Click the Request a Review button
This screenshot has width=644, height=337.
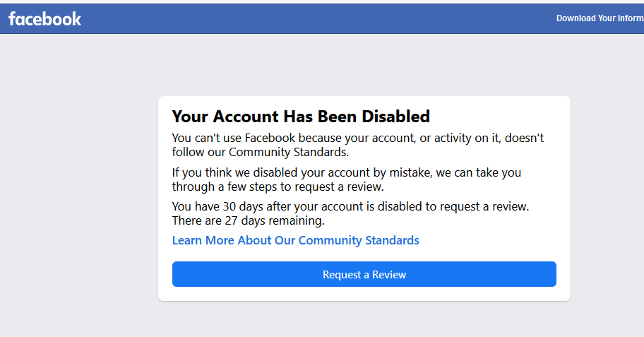click(364, 274)
